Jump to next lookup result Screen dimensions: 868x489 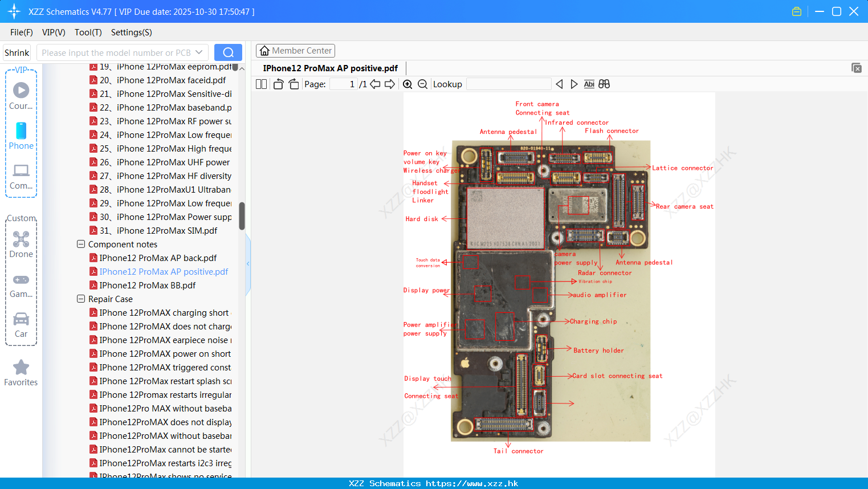[x=574, y=84]
